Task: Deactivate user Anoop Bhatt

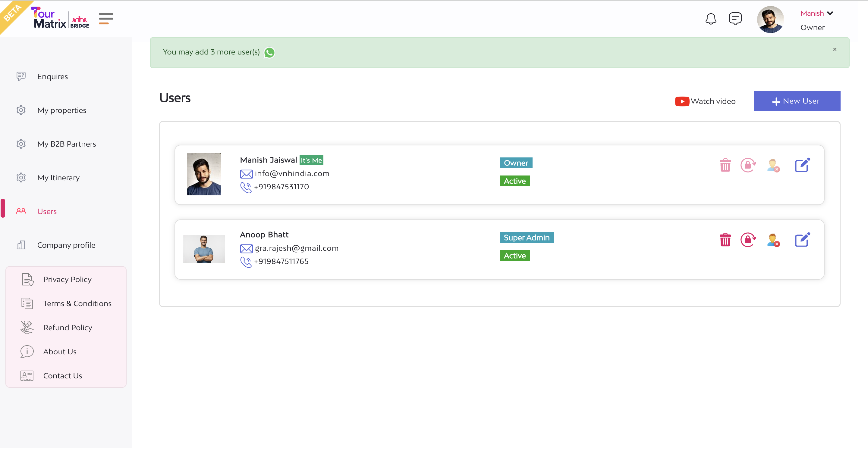Action: click(x=773, y=240)
